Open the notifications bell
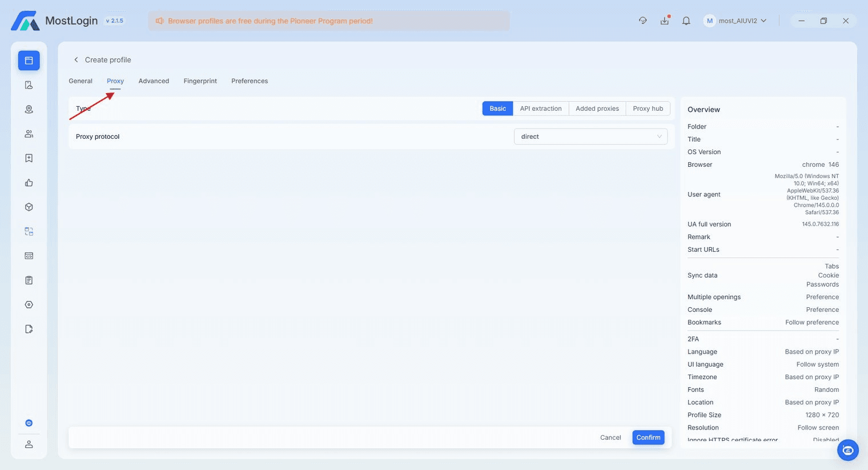Image resolution: width=868 pixels, height=470 pixels. pos(686,21)
